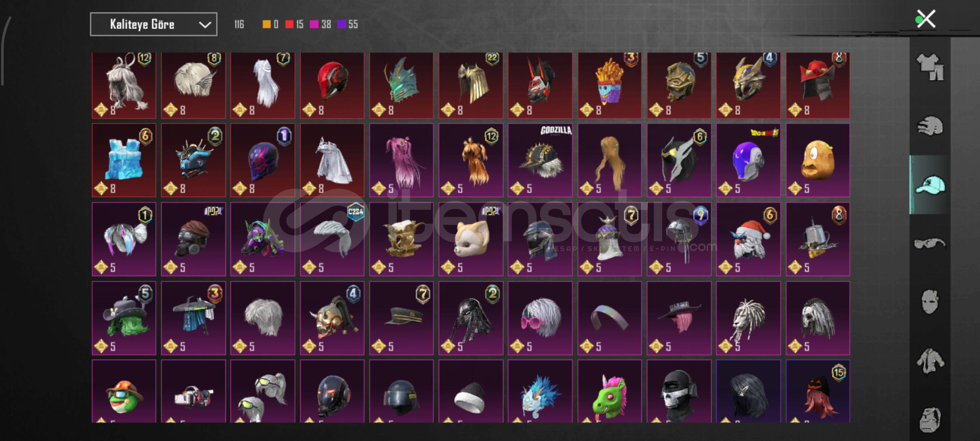
Task: Close the inventory with the X
Action: pyautogui.click(x=926, y=19)
